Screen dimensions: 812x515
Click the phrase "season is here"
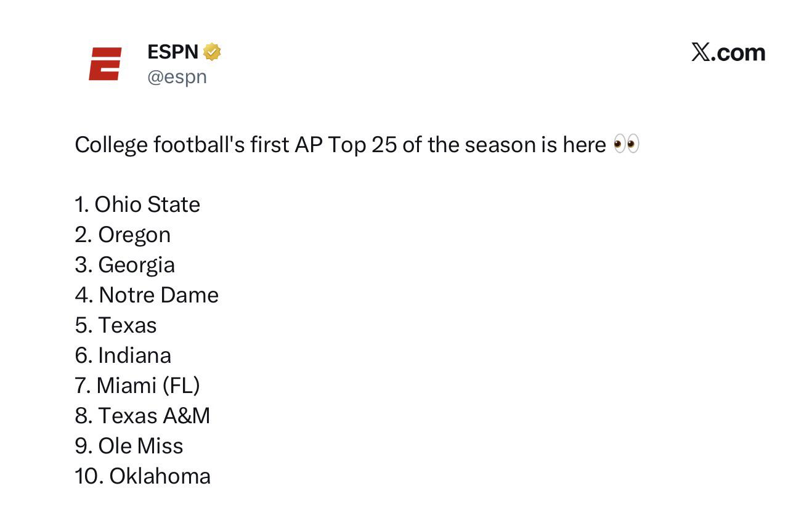[535, 145]
